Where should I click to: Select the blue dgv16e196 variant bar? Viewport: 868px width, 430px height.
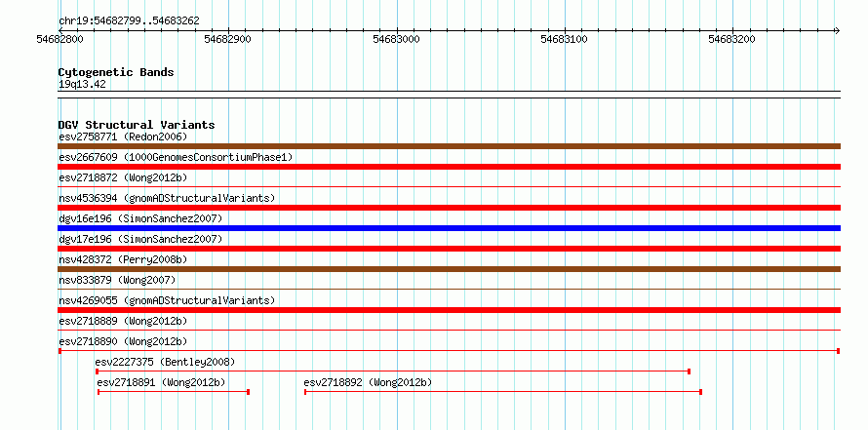[x=449, y=228]
